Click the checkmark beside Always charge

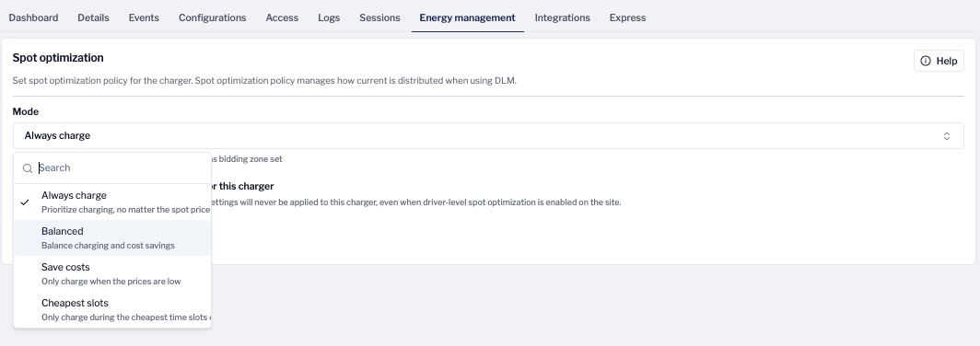(24, 202)
